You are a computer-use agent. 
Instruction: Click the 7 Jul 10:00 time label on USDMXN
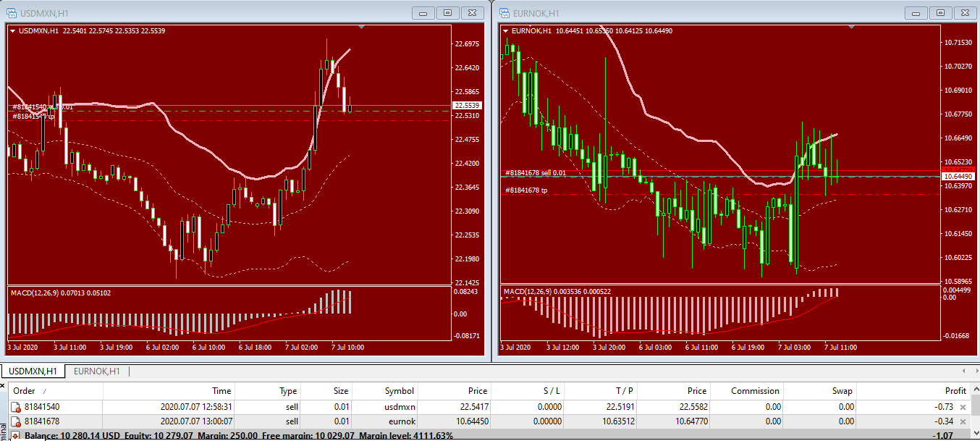tap(347, 348)
